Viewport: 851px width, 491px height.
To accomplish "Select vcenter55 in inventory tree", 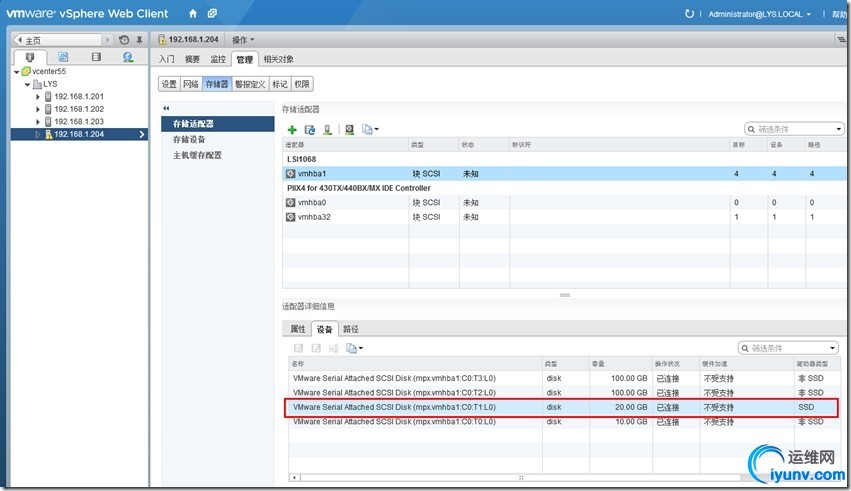I will (49, 71).
